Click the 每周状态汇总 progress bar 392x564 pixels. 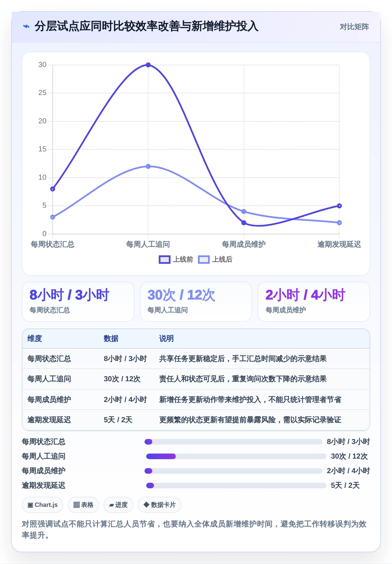pyautogui.click(x=234, y=442)
